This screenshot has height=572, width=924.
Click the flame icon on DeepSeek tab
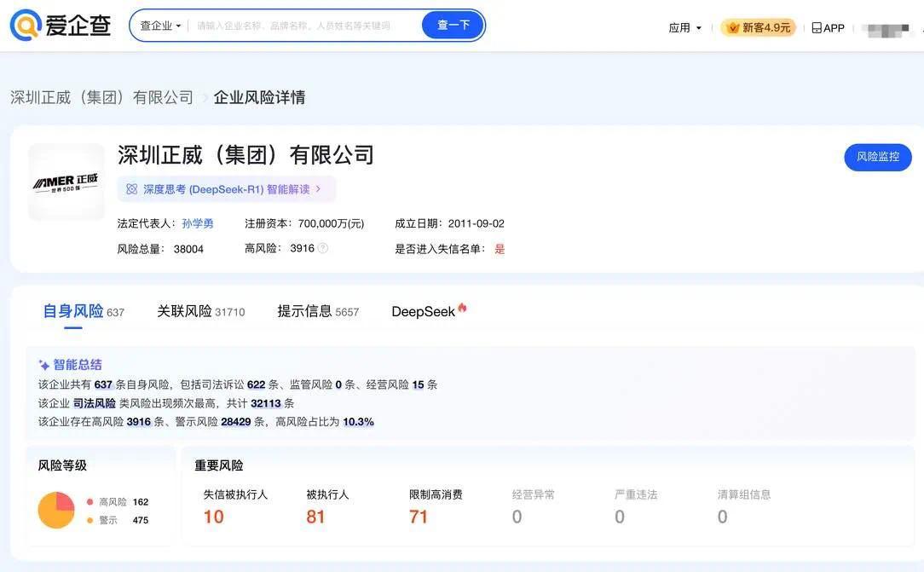click(x=463, y=307)
